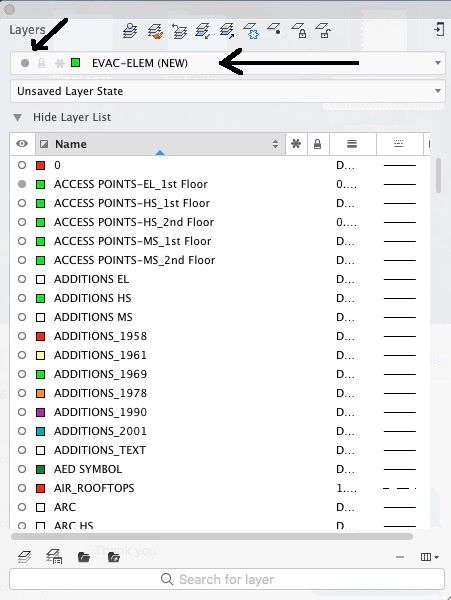
Task: Click the EVAC-ELEM (NEW) current layer name
Action: click(x=140, y=63)
